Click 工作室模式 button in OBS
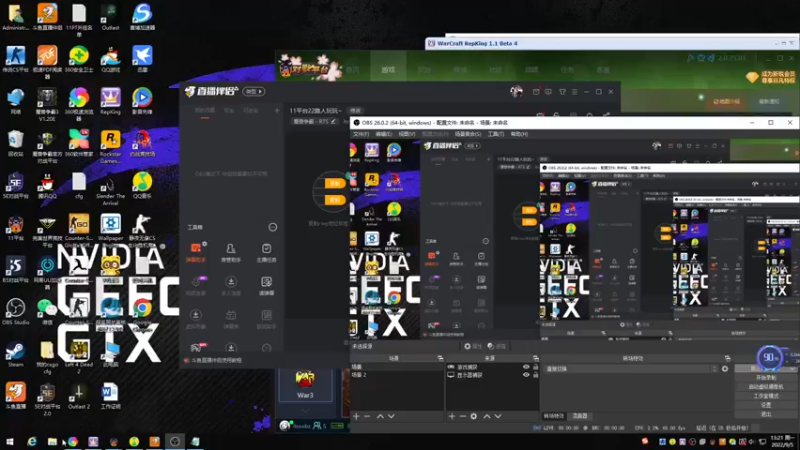Viewport: 800px width, 450px height. (x=766, y=396)
